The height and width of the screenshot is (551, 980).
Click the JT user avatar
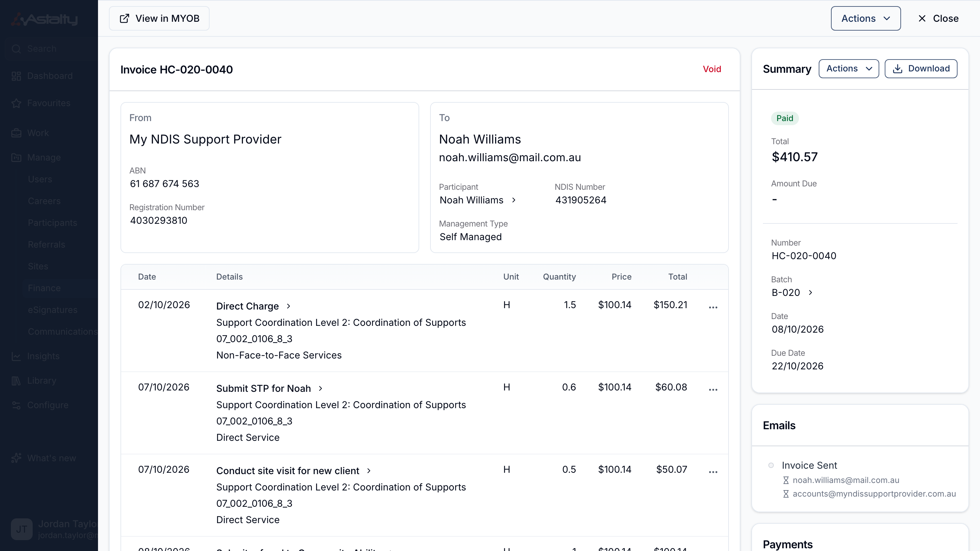(22, 529)
